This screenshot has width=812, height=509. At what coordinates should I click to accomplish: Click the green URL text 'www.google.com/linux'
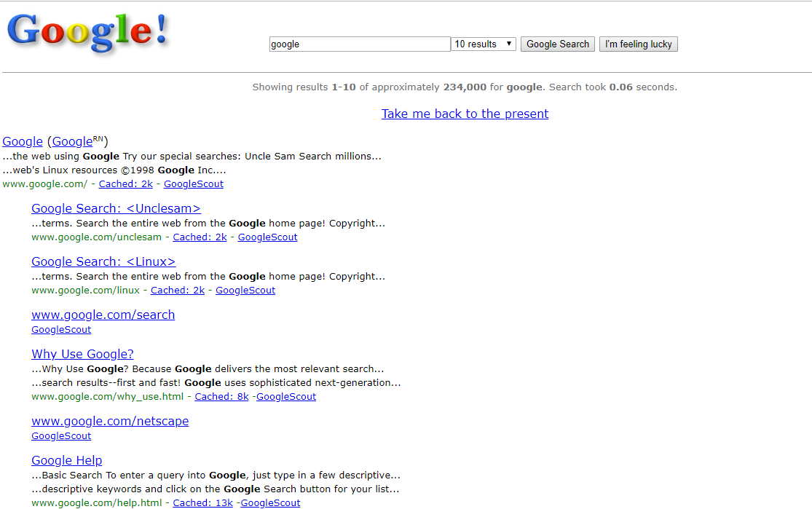click(x=85, y=291)
